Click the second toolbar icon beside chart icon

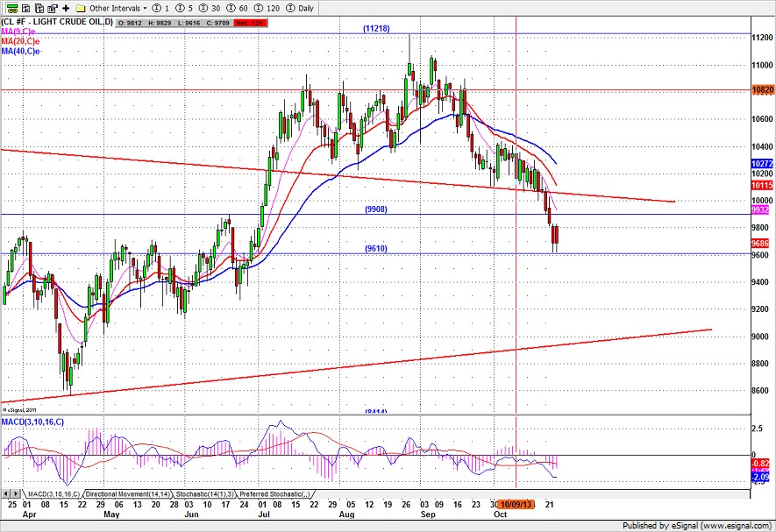26,8
